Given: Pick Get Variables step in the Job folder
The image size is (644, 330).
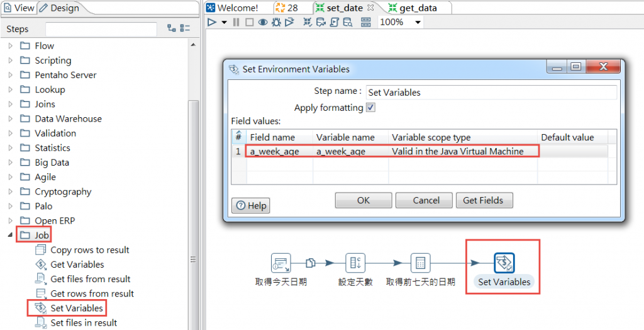Looking at the screenshot, I should point(77,264).
